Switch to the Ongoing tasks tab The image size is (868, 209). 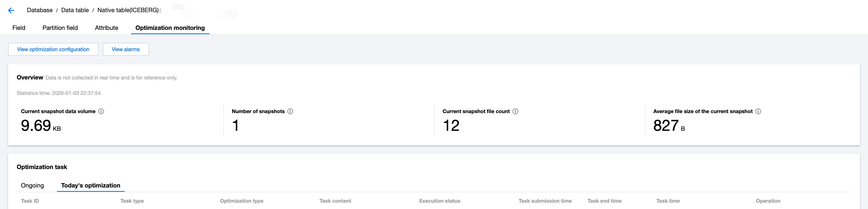coord(32,185)
